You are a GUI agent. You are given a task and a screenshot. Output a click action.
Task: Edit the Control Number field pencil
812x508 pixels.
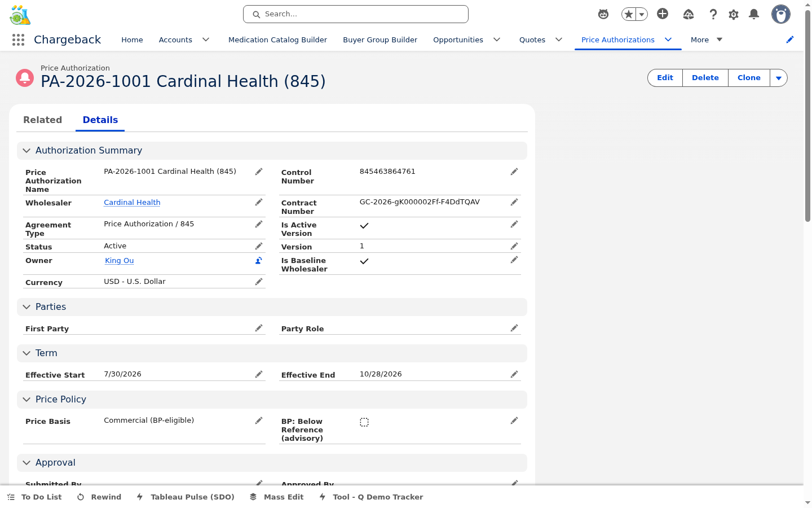514,172
